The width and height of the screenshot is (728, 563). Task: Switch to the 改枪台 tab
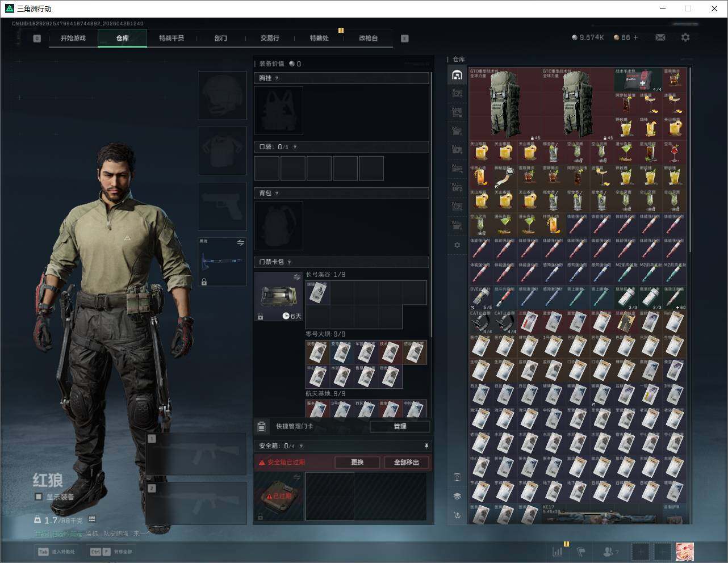click(368, 38)
